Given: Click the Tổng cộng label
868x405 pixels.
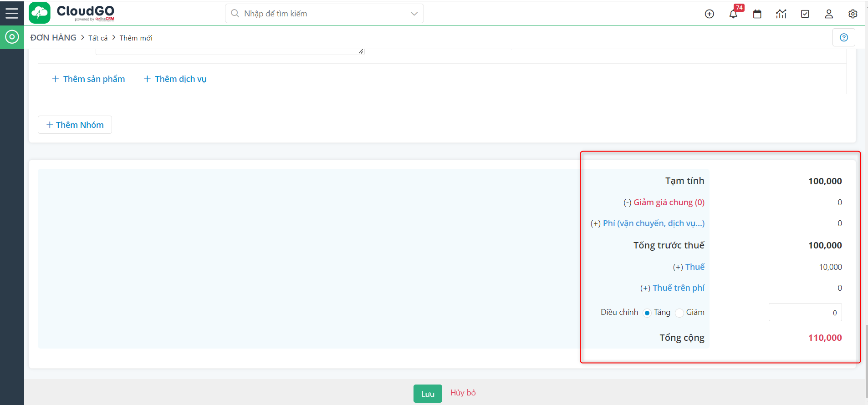Looking at the screenshot, I should (x=682, y=338).
